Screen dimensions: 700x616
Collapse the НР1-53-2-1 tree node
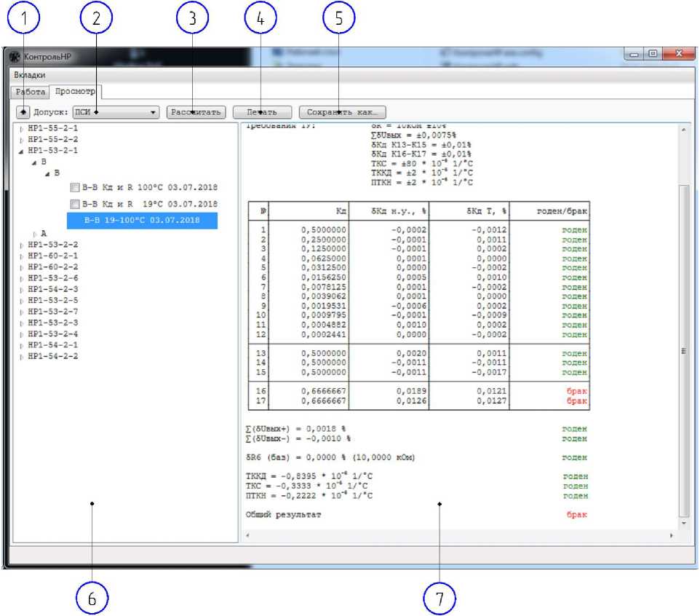[x=21, y=151]
